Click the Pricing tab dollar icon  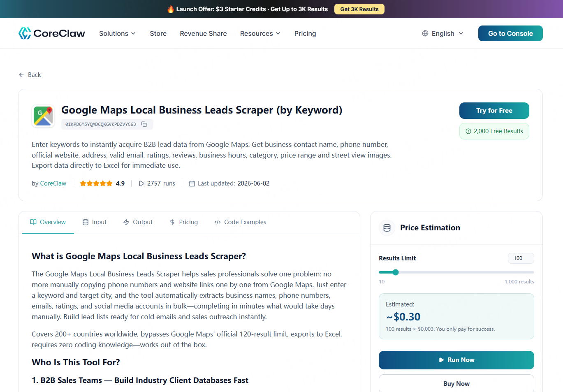pos(172,222)
